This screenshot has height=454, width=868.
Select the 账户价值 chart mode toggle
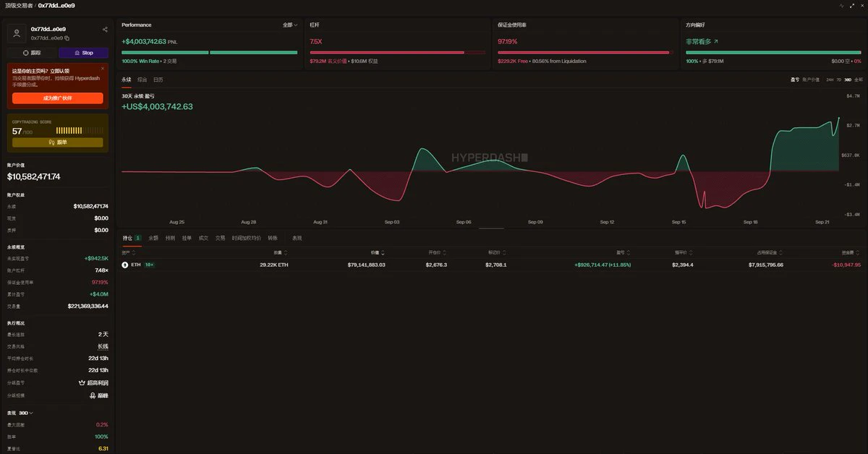pos(812,79)
